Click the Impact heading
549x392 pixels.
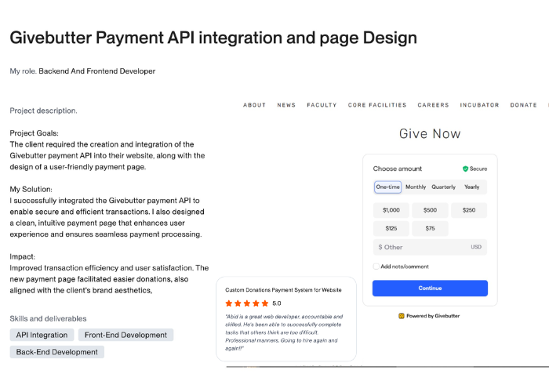pos(23,256)
